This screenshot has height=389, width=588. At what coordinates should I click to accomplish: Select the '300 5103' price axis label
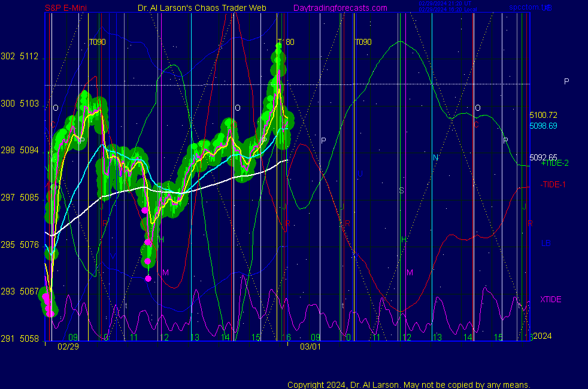[20, 104]
